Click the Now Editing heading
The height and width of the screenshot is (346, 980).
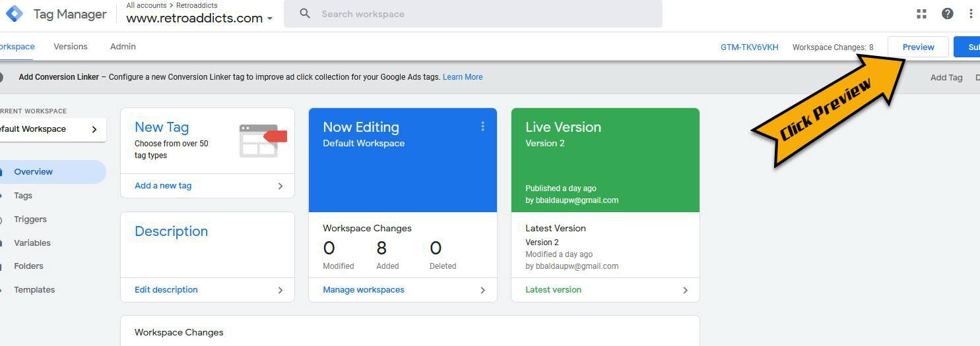(361, 127)
